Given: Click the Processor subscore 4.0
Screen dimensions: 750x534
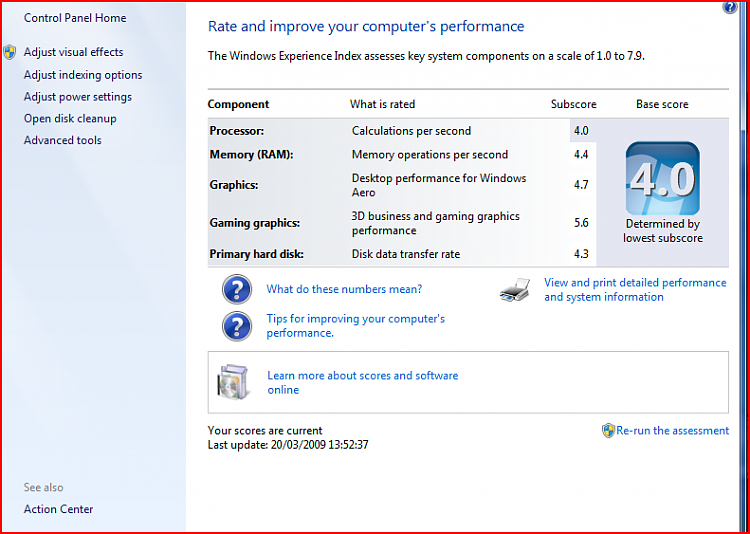Looking at the screenshot, I should [581, 131].
